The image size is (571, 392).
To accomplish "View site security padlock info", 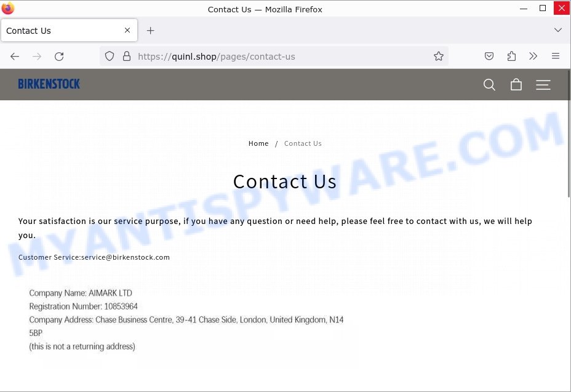I will pos(126,56).
